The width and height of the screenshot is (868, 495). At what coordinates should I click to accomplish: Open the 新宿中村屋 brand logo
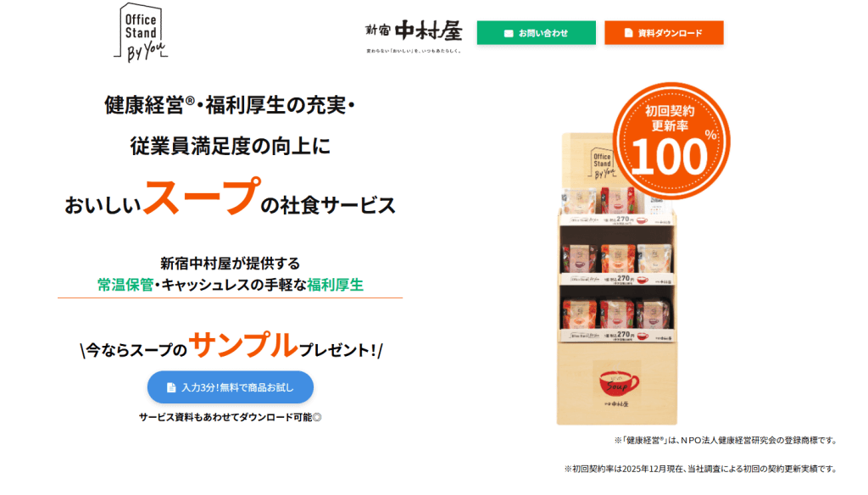click(414, 35)
